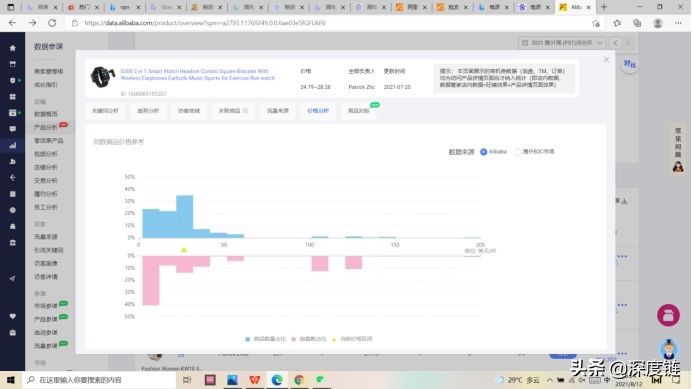Click the browser forward arrow
Screen dimensions: 692x389
point(32,23)
